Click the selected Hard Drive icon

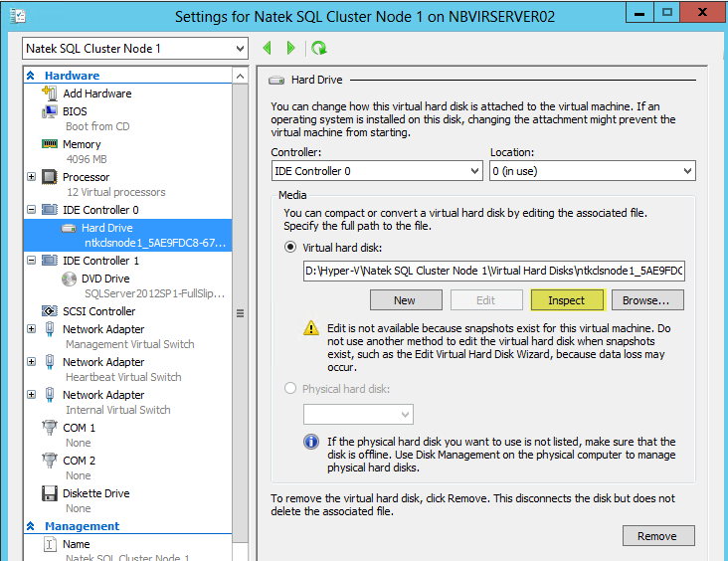(70, 228)
